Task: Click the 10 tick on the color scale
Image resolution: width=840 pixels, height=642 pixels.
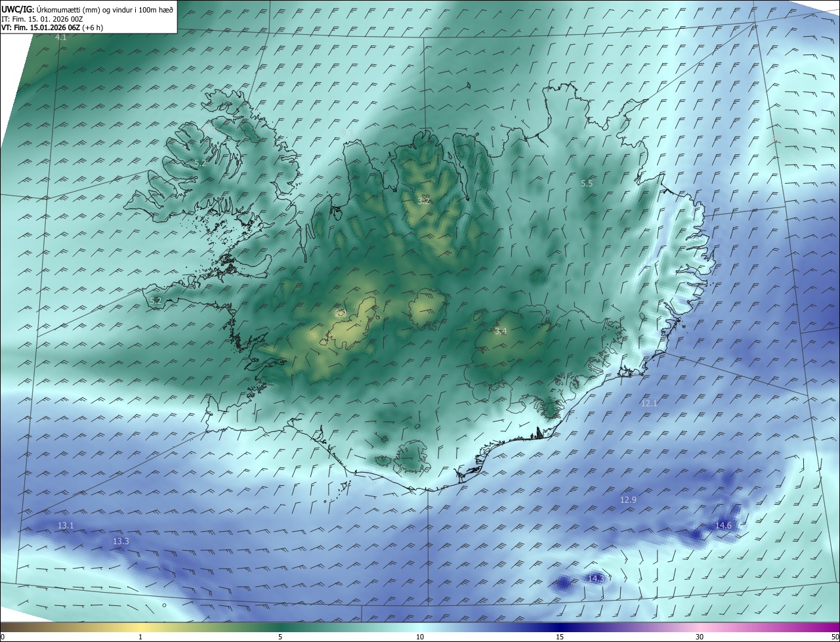Action: (x=420, y=637)
